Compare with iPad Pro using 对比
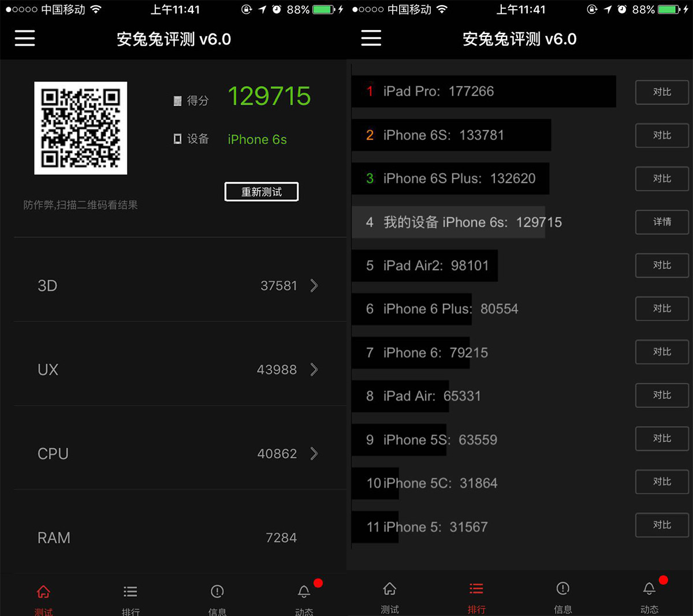Viewport: 693px width, 616px height. (x=662, y=92)
